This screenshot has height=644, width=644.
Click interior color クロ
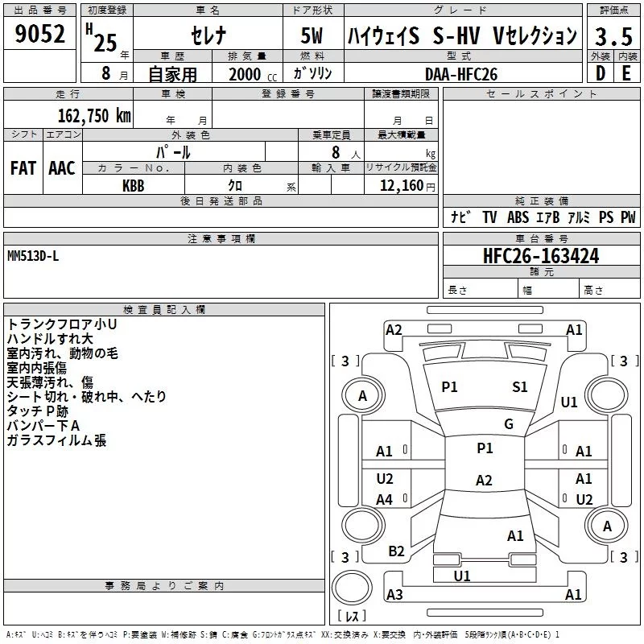click(x=235, y=185)
